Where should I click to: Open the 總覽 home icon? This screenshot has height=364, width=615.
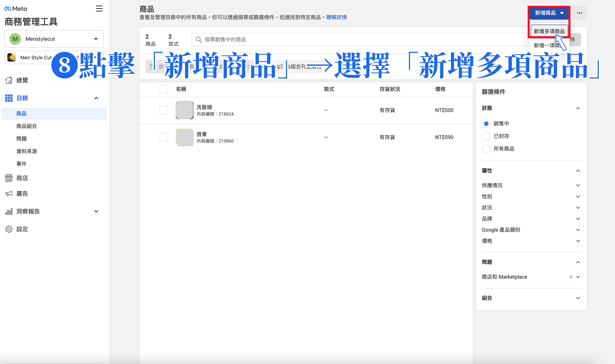coord(9,80)
